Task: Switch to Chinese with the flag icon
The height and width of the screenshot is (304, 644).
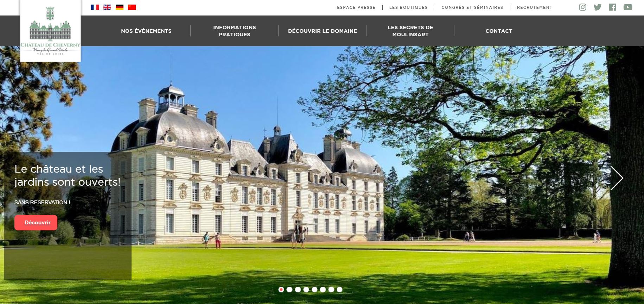Action: tap(132, 7)
